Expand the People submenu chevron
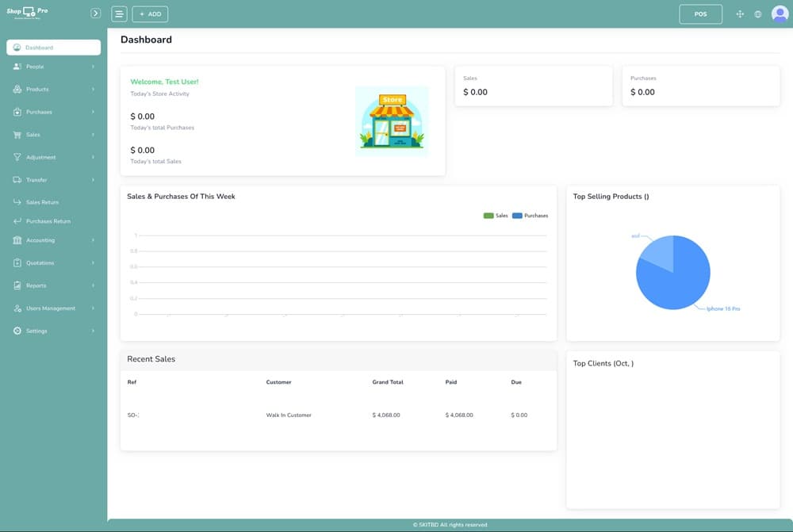Screen dimensions: 793x532 [x=93, y=67]
